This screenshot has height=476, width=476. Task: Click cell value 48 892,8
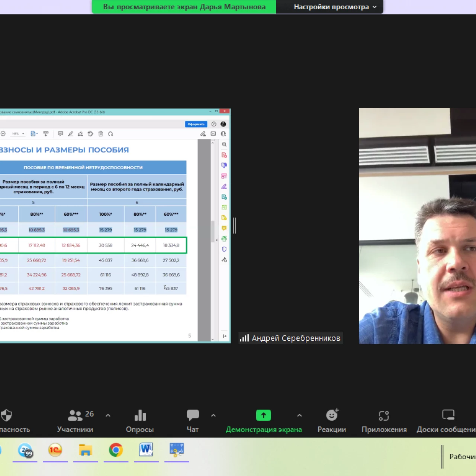[x=140, y=275]
